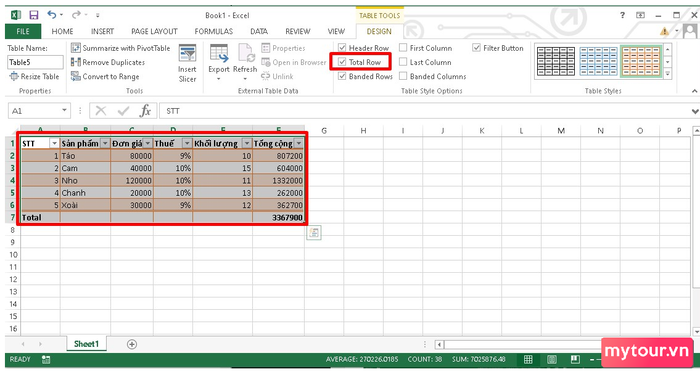The width and height of the screenshot is (700, 376).
Task: Click Summarize with PivotTable
Action: point(121,48)
